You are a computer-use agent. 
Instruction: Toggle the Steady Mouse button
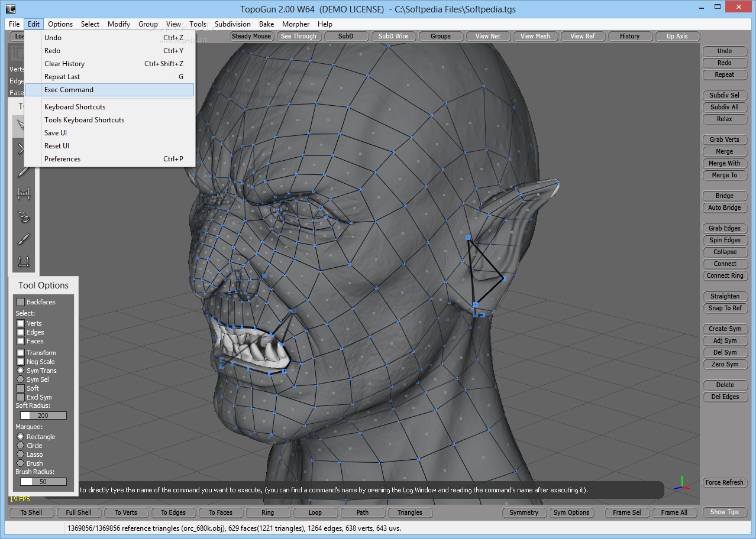[251, 36]
